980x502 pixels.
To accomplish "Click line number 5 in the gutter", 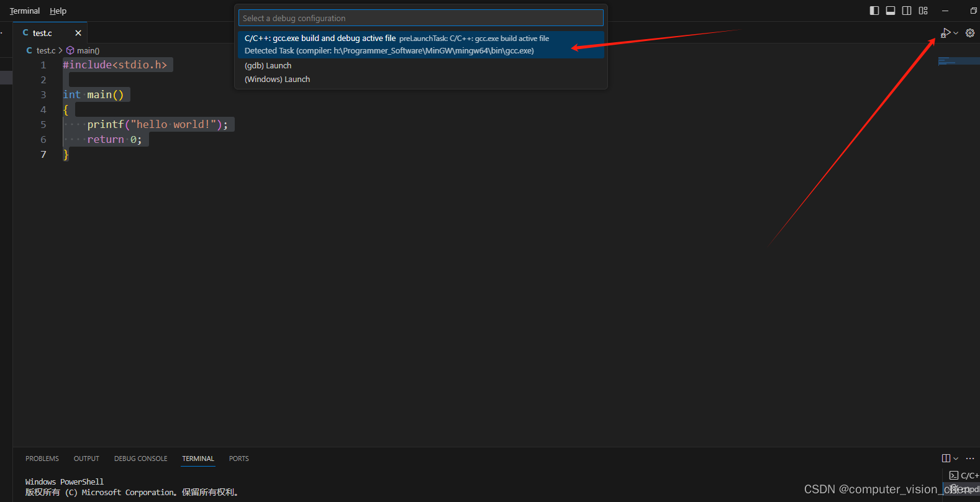I will click(x=43, y=124).
